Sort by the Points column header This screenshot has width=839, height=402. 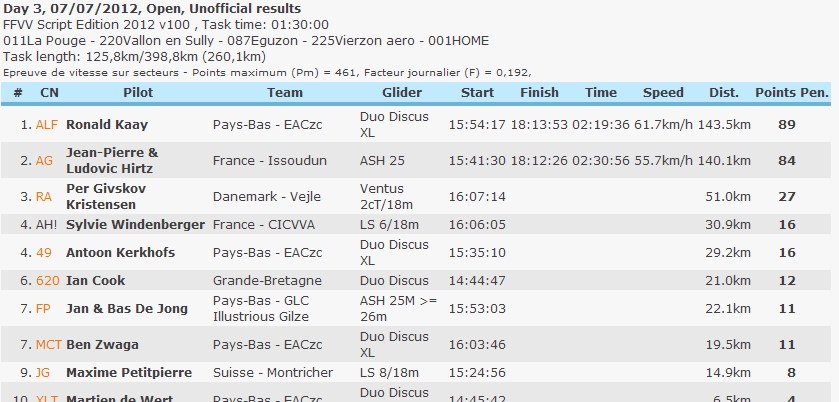pyautogui.click(x=775, y=93)
